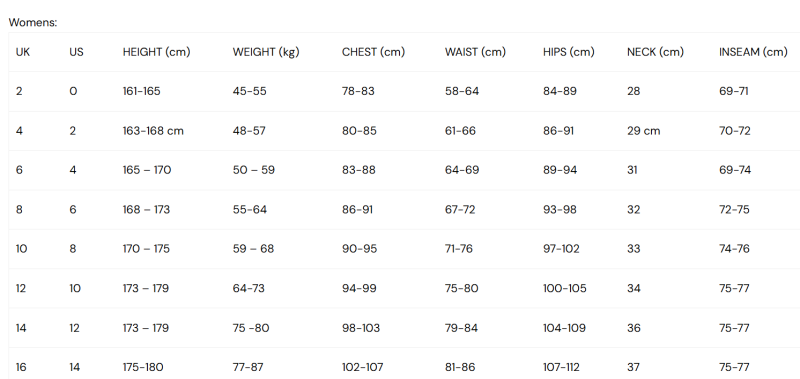Image resolution: width=800 pixels, height=379 pixels.
Task: Select the 163-168 cm height cell
Action: click(x=153, y=131)
